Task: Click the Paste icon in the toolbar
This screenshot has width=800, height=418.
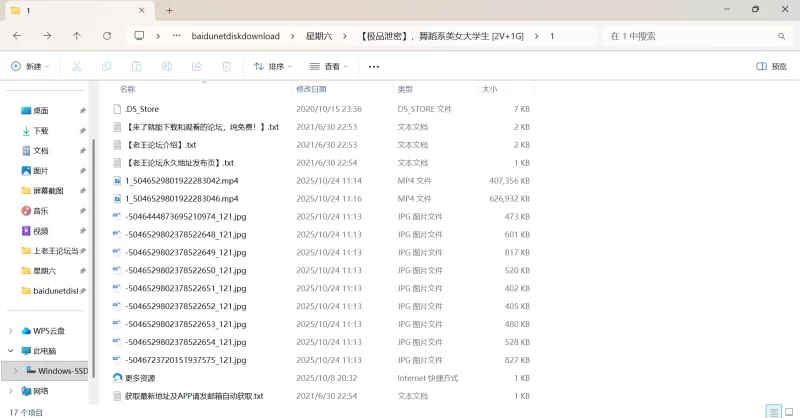Action: point(136,67)
